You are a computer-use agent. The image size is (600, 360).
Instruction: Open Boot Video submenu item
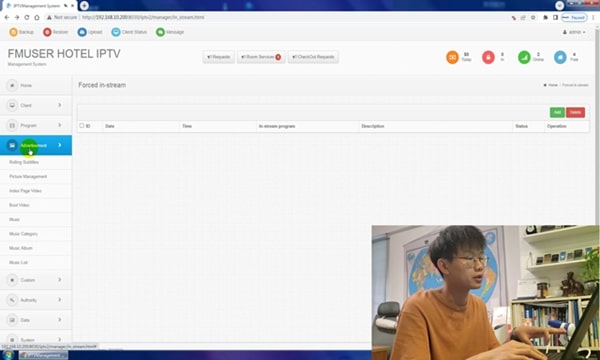pyautogui.click(x=19, y=205)
